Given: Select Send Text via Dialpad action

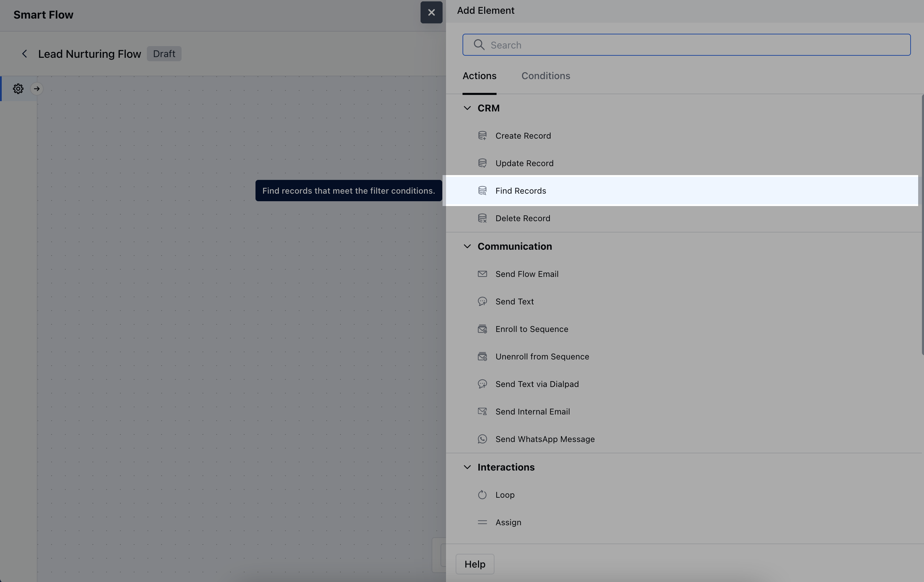Looking at the screenshot, I should click(x=537, y=384).
